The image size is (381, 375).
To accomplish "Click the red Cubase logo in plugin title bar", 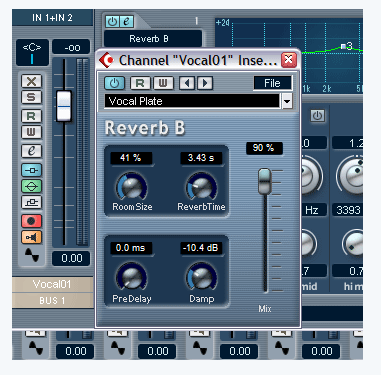I will point(106,60).
